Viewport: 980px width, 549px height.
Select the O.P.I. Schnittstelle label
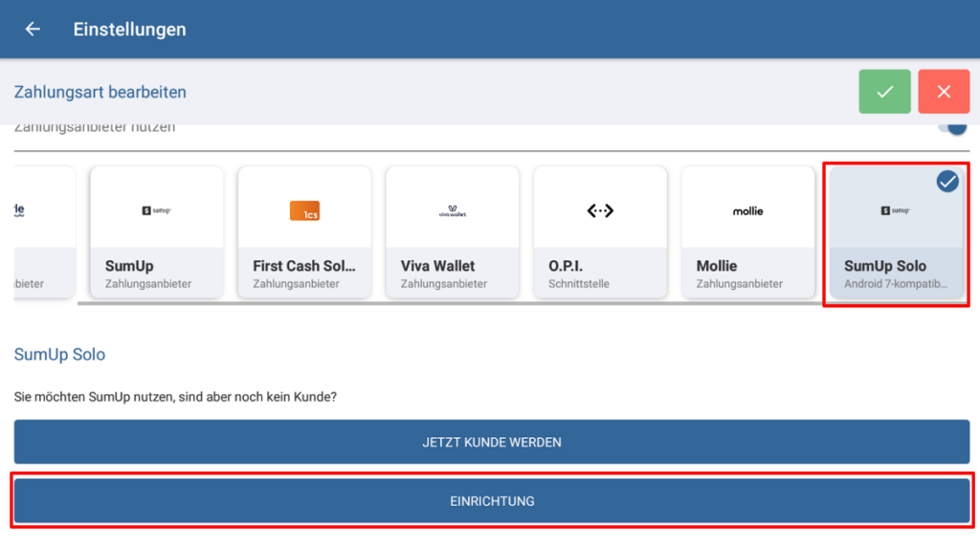click(x=581, y=284)
